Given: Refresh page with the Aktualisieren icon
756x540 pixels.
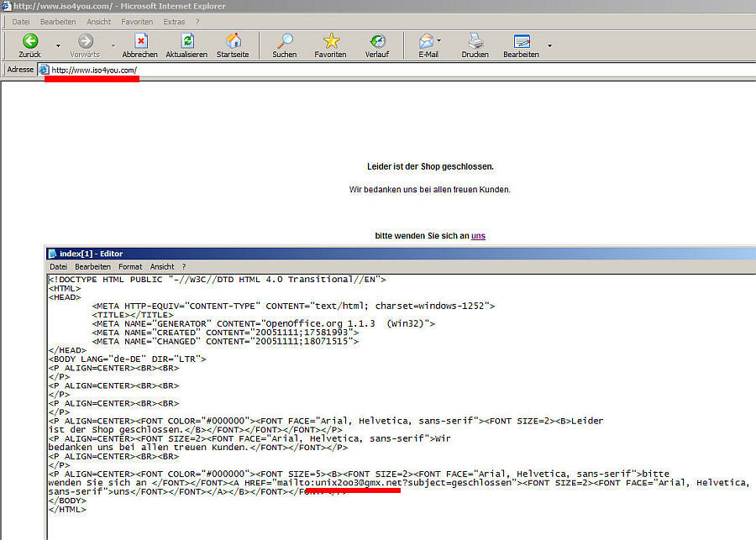Looking at the screenshot, I should [x=187, y=41].
